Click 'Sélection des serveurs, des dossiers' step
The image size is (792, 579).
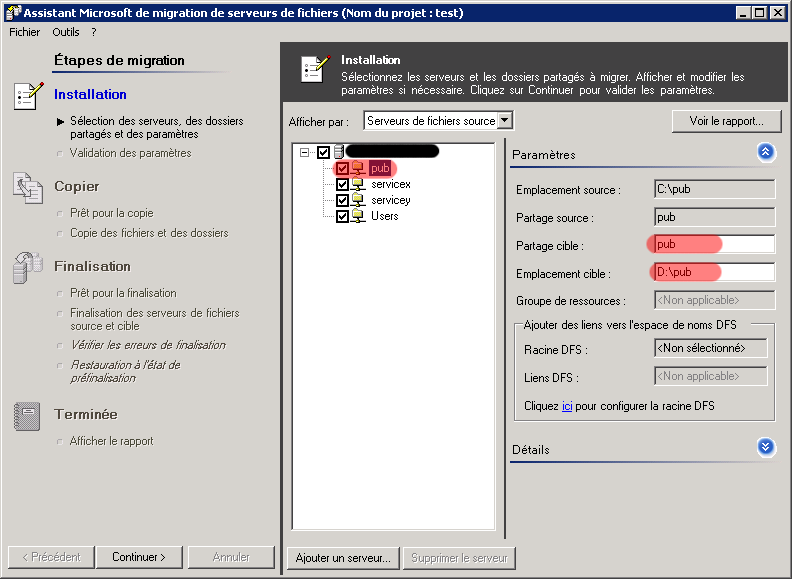[157, 127]
